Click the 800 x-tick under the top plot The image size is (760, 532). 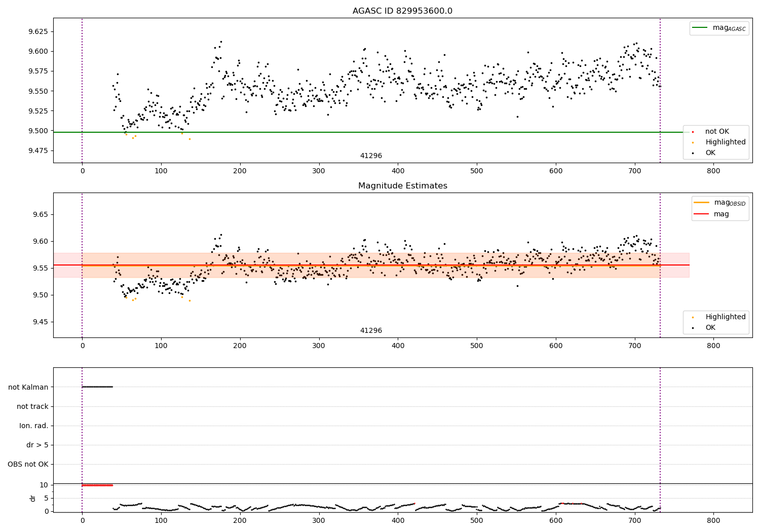[x=713, y=171]
